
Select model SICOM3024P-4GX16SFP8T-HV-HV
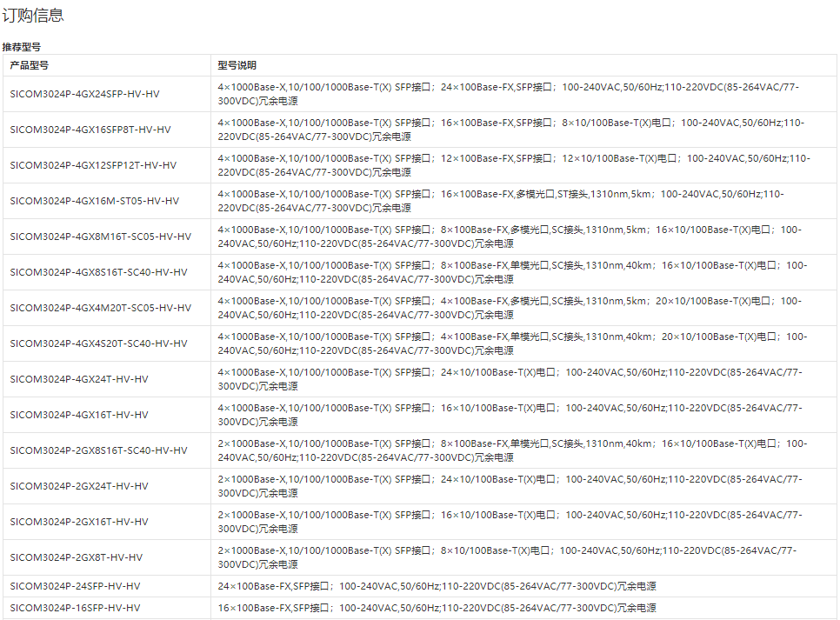[90, 130]
